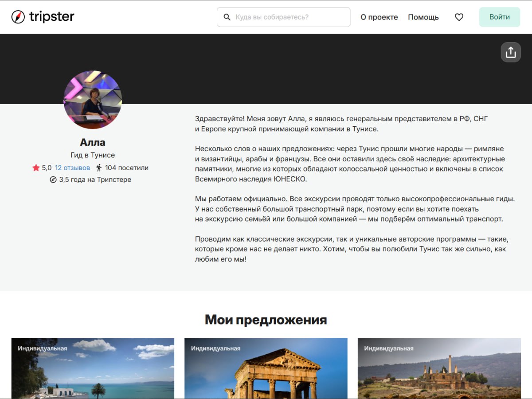Click the '104 посетили' text
This screenshot has height=399, width=532.
[x=127, y=168]
